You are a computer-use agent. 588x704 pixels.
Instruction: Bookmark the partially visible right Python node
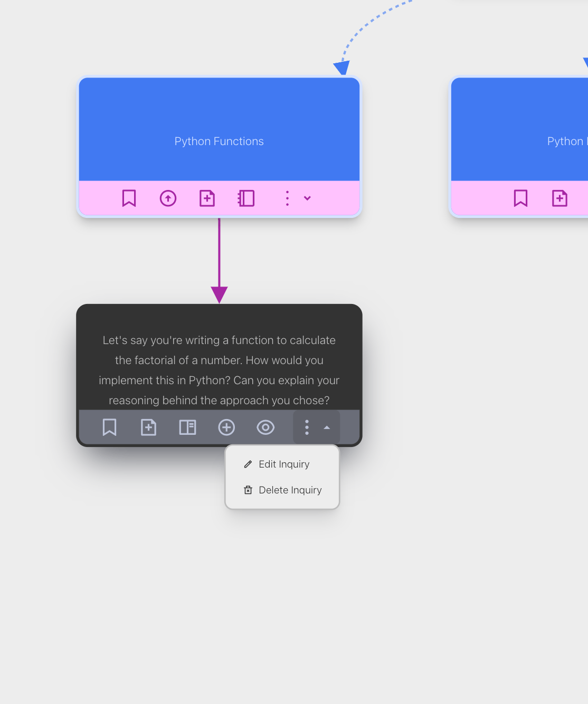520,198
